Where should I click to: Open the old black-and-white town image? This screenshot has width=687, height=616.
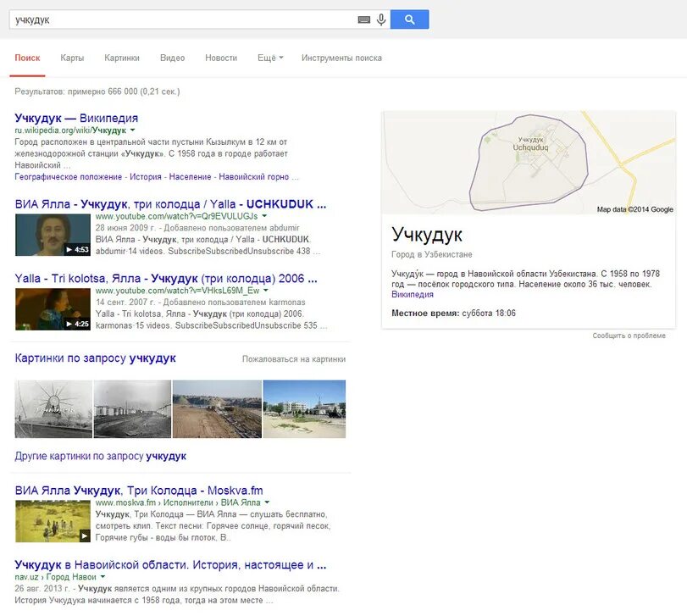tap(132, 408)
